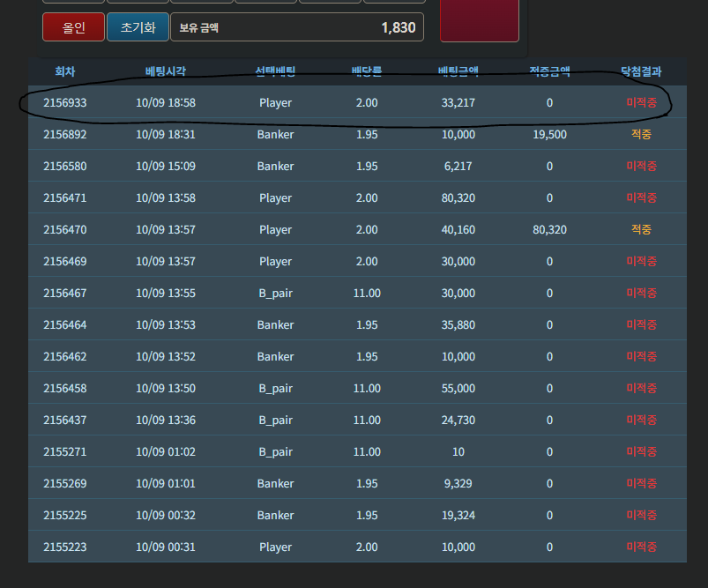This screenshot has height=588, width=708.
Task: Click round number 2155271
Action: [x=65, y=451]
